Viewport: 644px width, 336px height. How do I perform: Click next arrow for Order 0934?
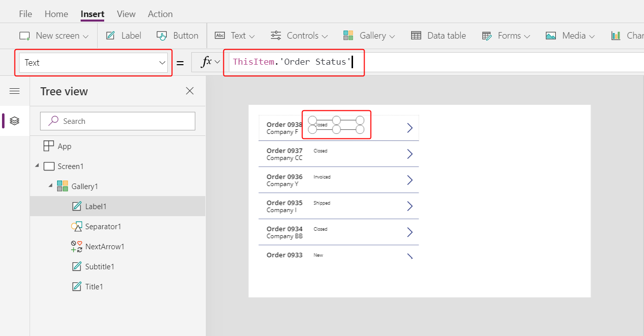click(x=410, y=232)
